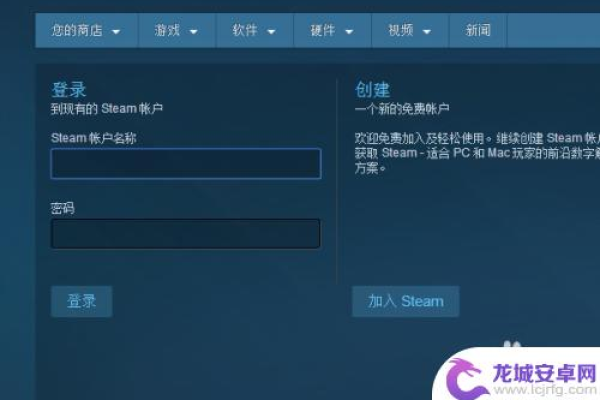Expand the 软件 dropdown arrow

coord(271,32)
